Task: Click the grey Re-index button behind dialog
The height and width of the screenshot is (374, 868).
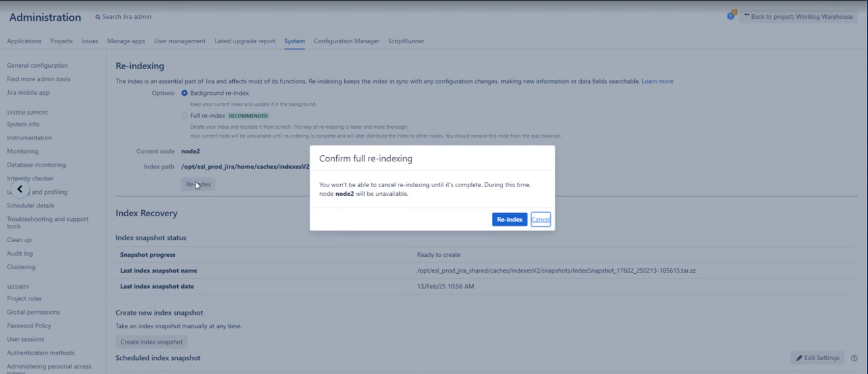Action: tap(198, 184)
